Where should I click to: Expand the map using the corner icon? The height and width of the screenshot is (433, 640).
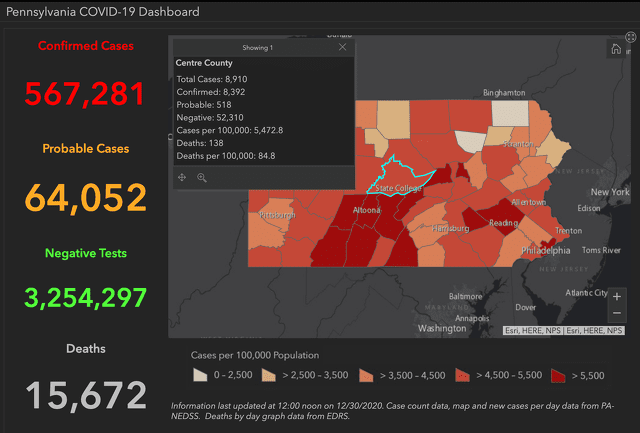[x=631, y=37]
